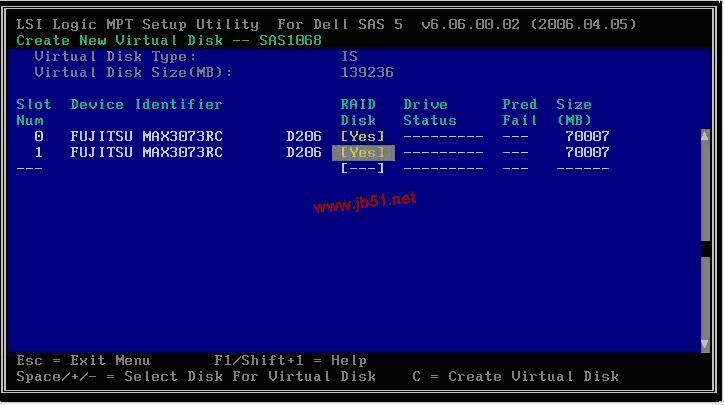Image resolution: width=724 pixels, height=405 pixels.
Task: Toggle highlighted RAID Disk Yes for slot 1
Action: (x=363, y=152)
